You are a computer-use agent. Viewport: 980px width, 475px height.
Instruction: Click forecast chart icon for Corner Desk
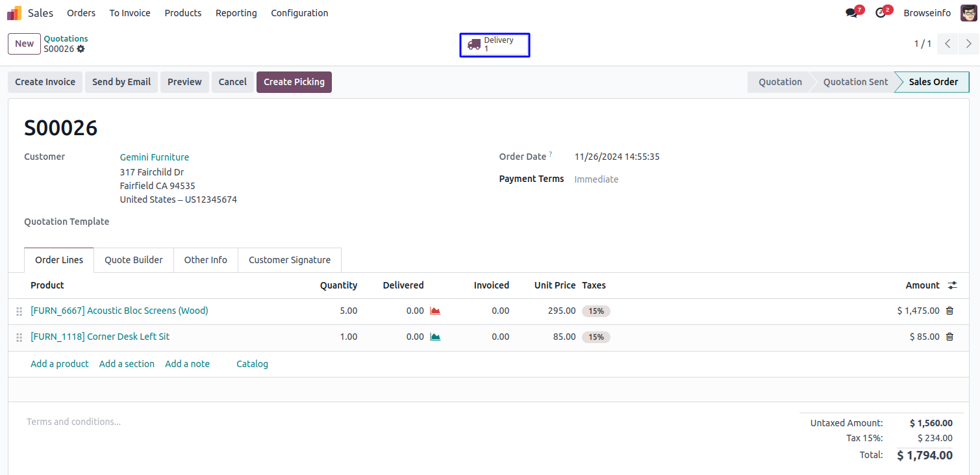(x=435, y=337)
